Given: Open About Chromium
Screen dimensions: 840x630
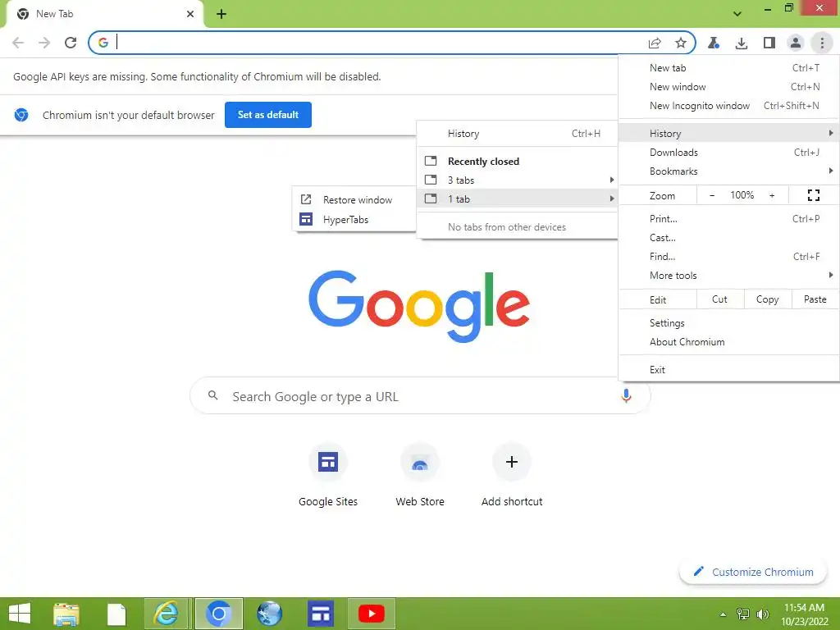Looking at the screenshot, I should click(x=728, y=342).
